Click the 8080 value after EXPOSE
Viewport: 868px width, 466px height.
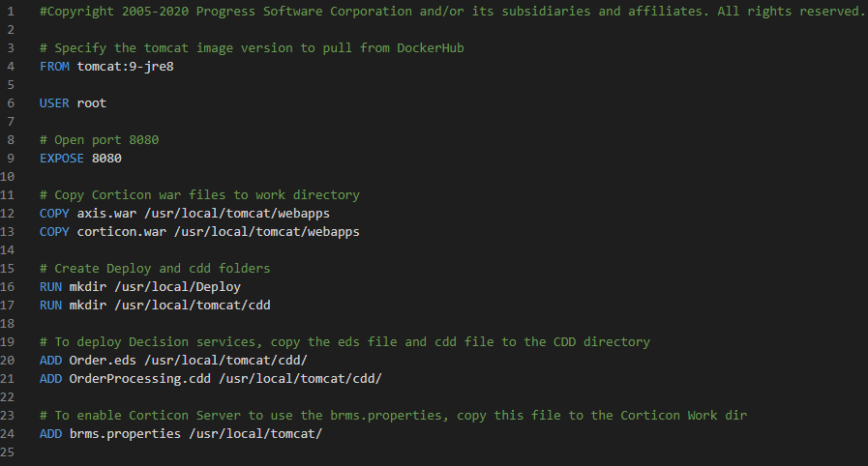pyautogui.click(x=106, y=158)
